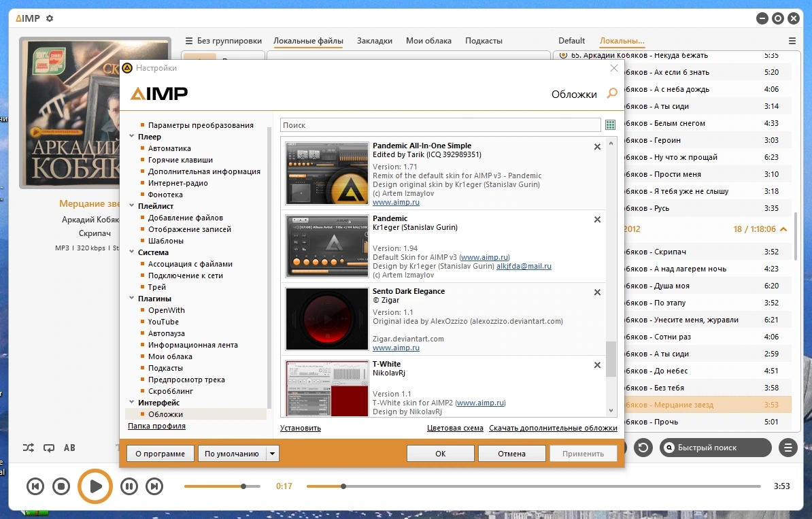Select Параметры преобразования settings item

tap(201, 125)
